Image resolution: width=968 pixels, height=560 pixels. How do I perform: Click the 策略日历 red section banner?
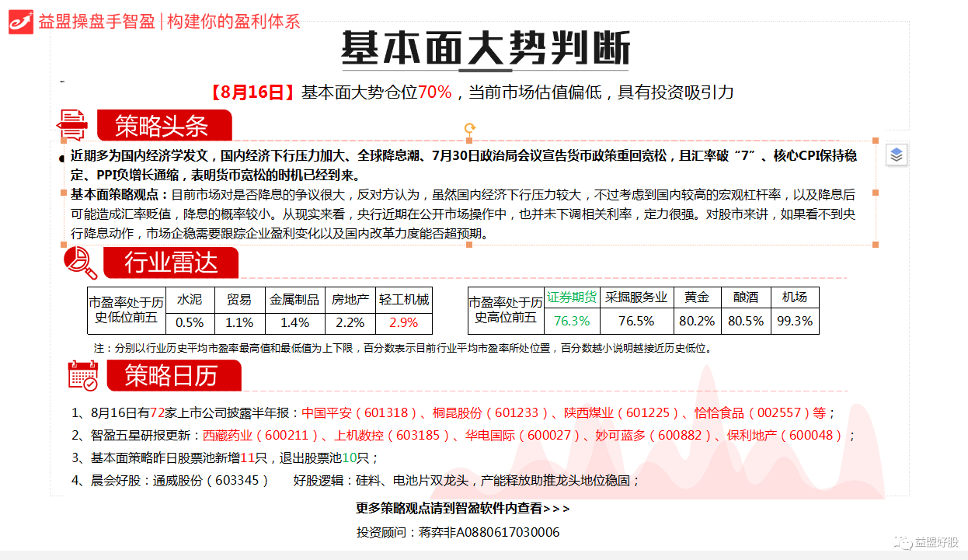coord(172,376)
